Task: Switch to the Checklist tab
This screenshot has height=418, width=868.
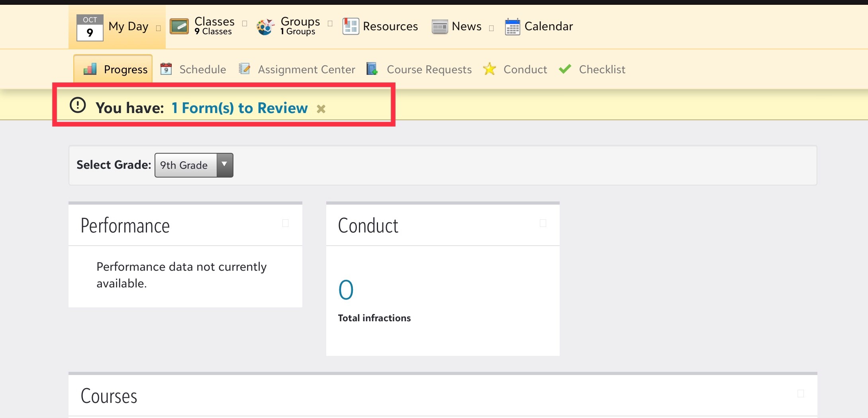Action: pyautogui.click(x=602, y=69)
